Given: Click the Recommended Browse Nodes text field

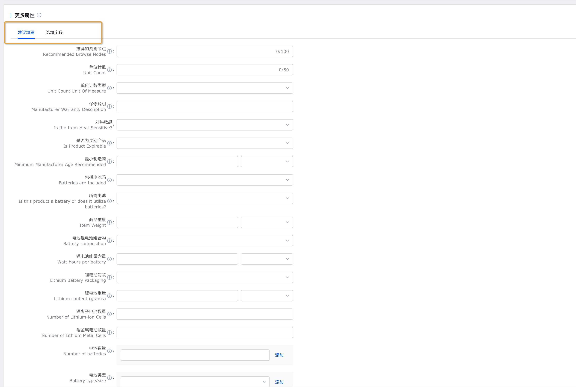Looking at the screenshot, I should (x=196, y=52).
